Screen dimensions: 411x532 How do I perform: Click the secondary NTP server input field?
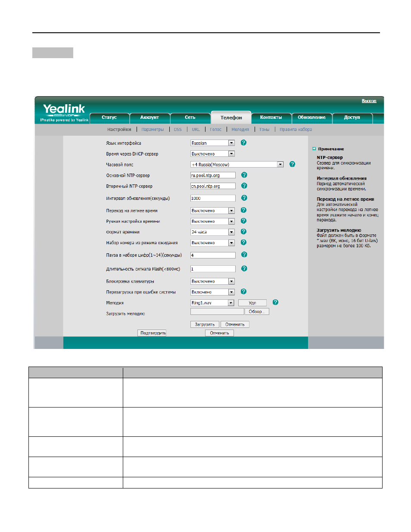click(x=213, y=186)
